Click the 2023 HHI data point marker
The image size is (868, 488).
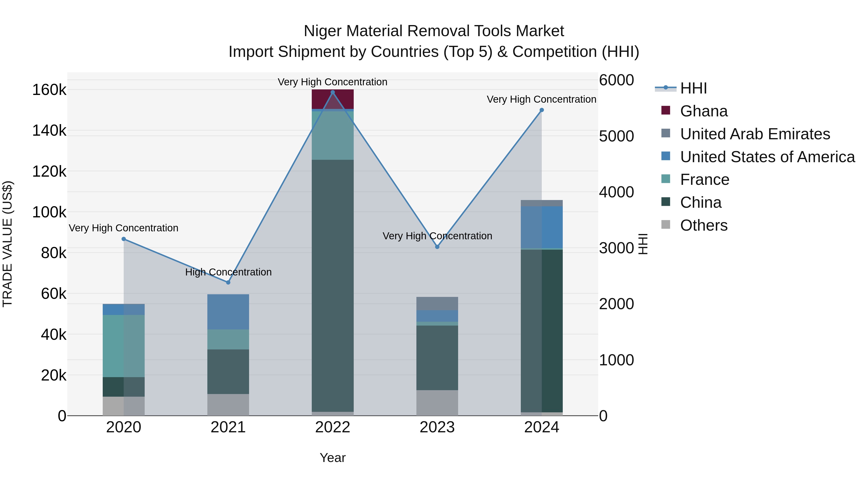point(437,247)
